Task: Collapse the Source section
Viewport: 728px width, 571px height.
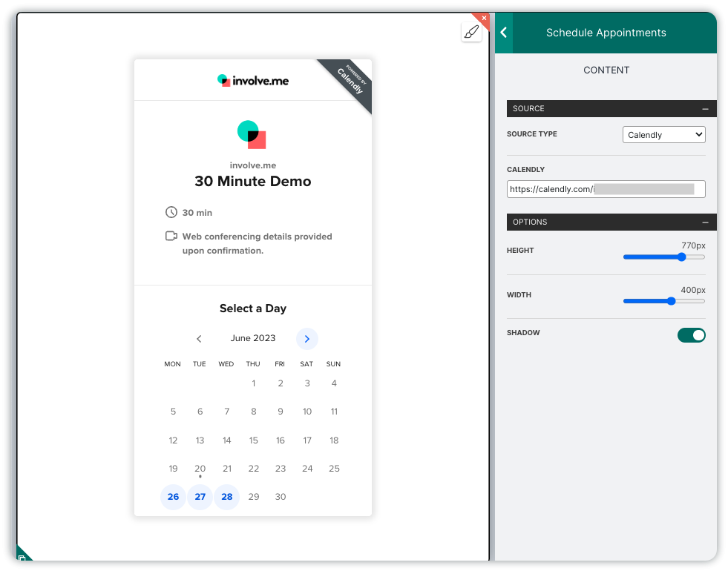Action: click(x=704, y=109)
